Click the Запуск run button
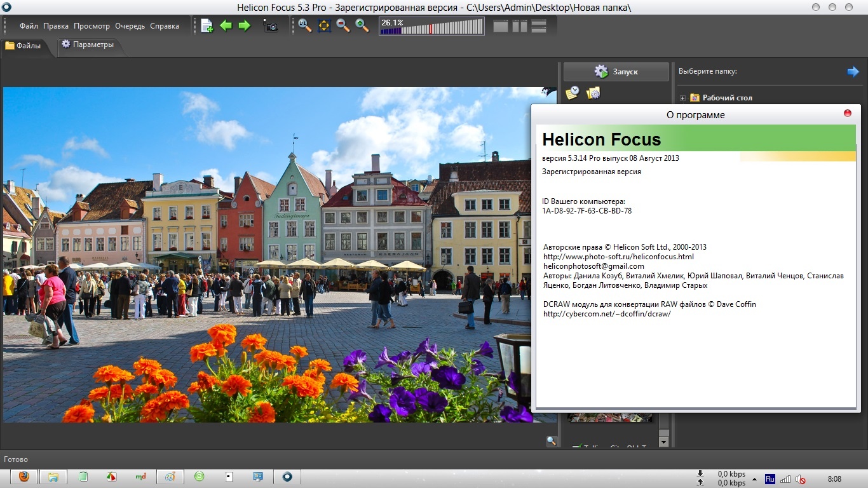Screen dimensions: 868x488 tap(616, 72)
